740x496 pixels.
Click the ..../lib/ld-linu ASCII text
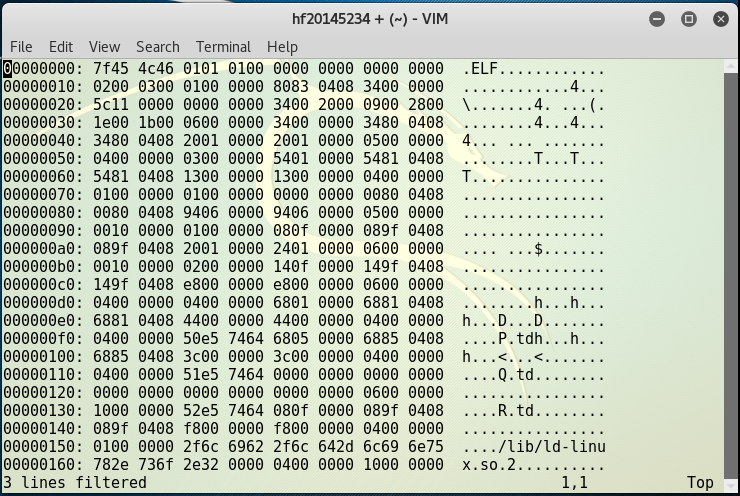point(534,446)
